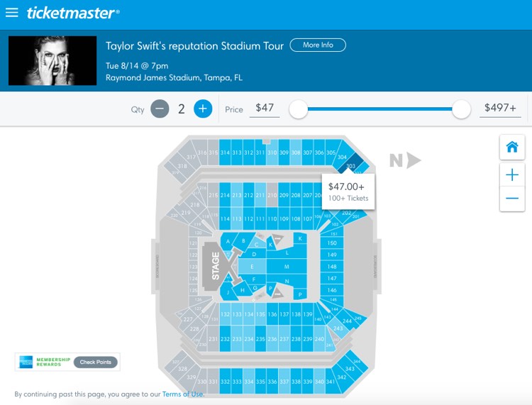Open More Info for the event
The image size is (532, 405).
tap(318, 45)
